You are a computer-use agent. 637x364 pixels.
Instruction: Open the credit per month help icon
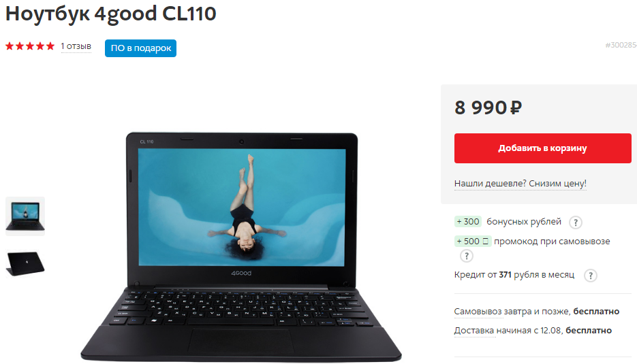(590, 276)
